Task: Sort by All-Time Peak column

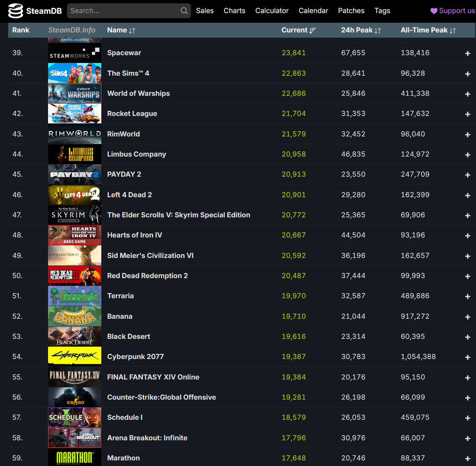Action: click(428, 30)
